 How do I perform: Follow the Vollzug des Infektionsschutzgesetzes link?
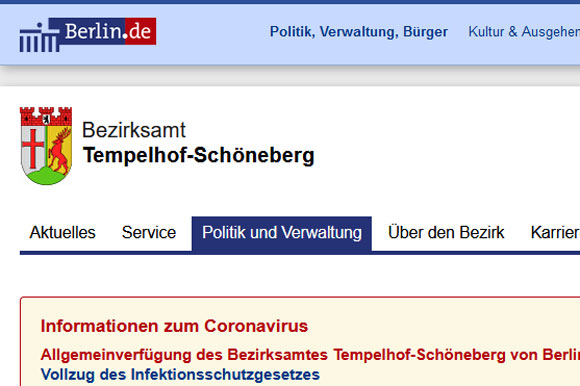pos(180,375)
